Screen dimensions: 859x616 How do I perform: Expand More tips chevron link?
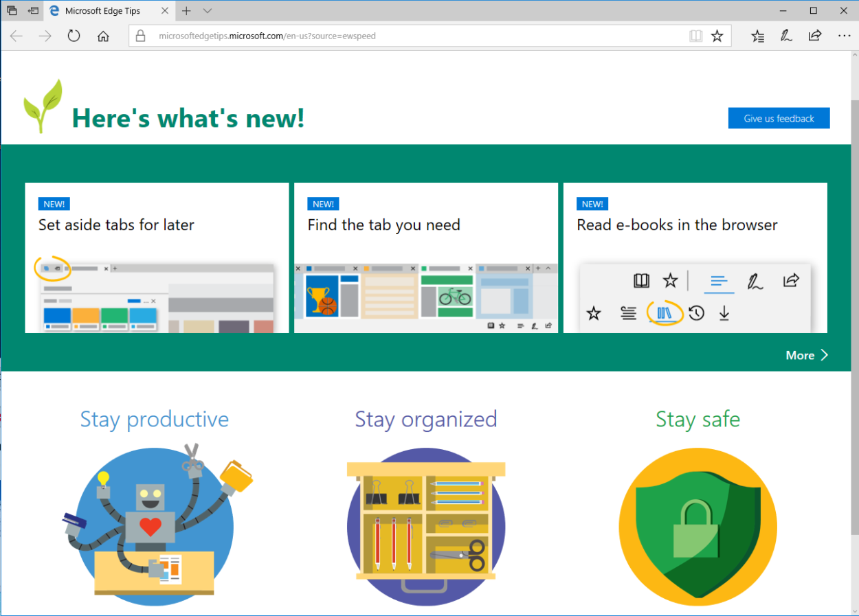click(x=807, y=355)
